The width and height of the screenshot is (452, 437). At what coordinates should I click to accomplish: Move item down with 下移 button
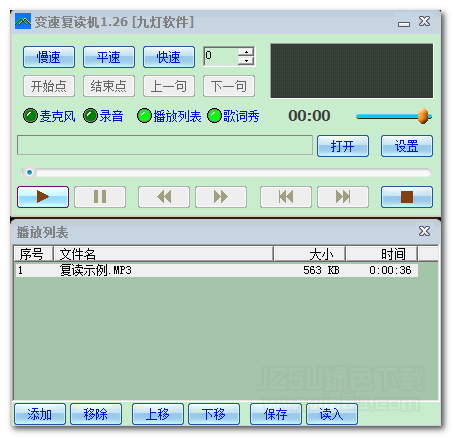214,414
